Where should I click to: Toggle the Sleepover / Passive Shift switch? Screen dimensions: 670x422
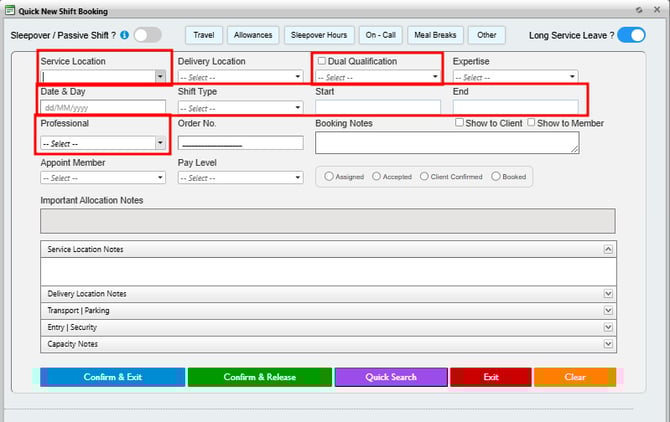click(x=147, y=35)
